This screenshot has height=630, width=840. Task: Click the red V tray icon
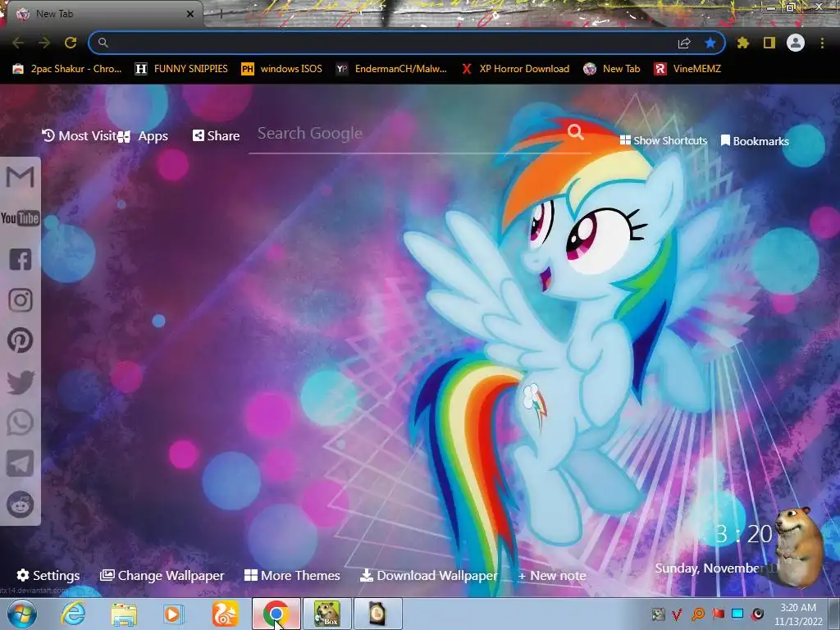click(677, 614)
